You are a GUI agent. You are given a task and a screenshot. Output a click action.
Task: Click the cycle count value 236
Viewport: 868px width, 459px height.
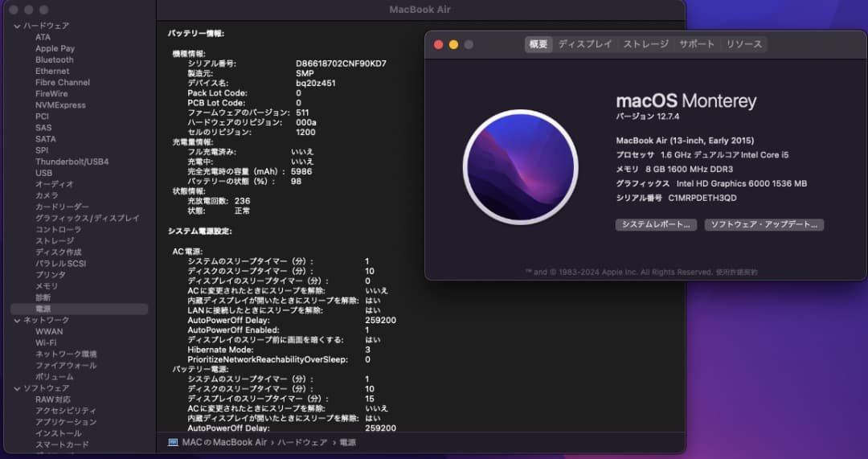point(243,201)
